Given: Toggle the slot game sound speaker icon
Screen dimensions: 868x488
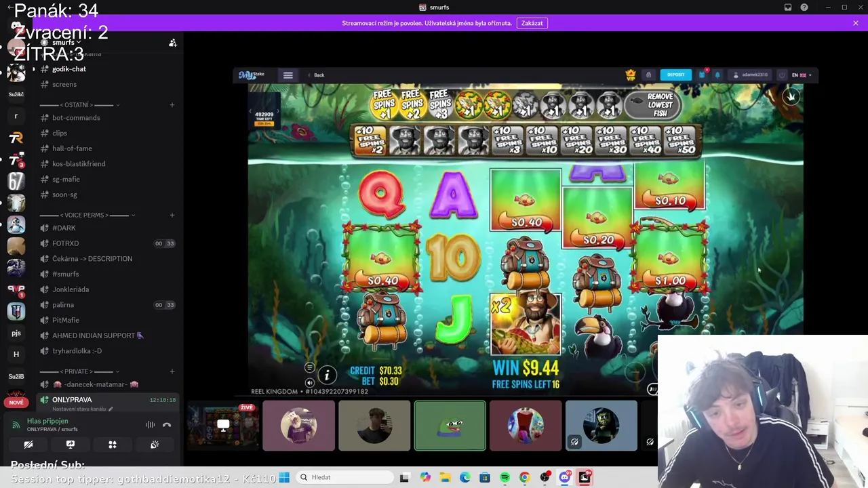Looking at the screenshot, I should 310,383.
